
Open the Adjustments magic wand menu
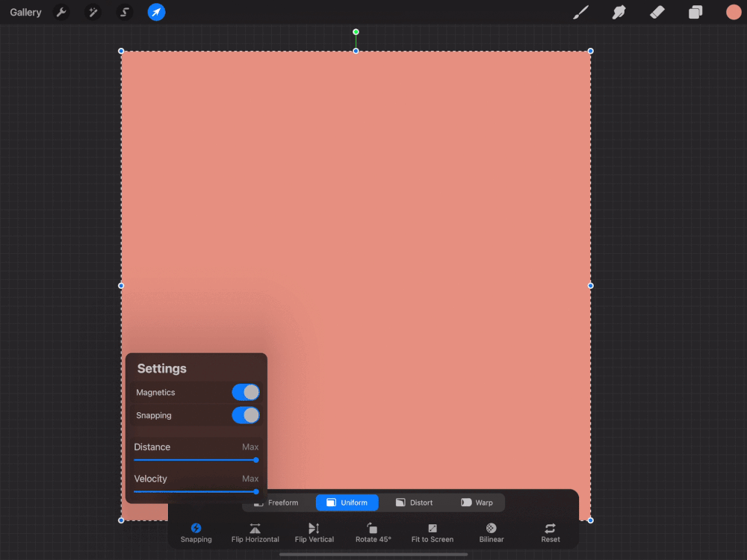tap(93, 12)
